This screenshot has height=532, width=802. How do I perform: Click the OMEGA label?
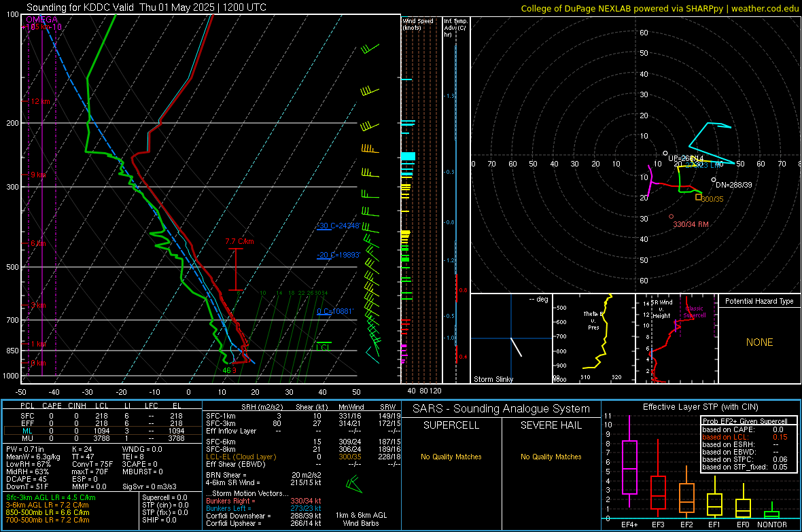pyautogui.click(x=41, y=20)
